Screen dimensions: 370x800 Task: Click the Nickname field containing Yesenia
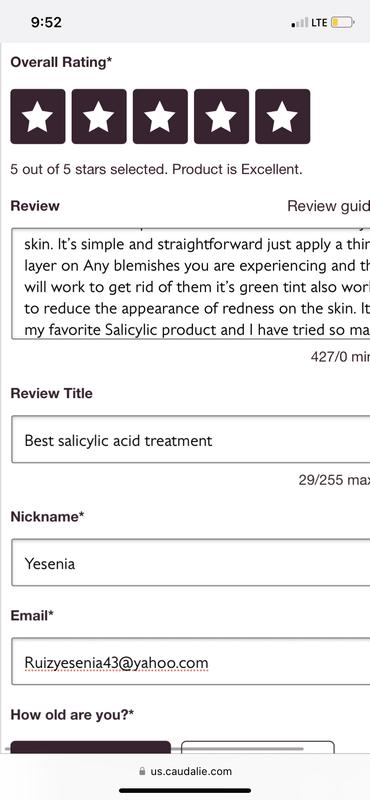pyautogui.click(x=190, y=563)
